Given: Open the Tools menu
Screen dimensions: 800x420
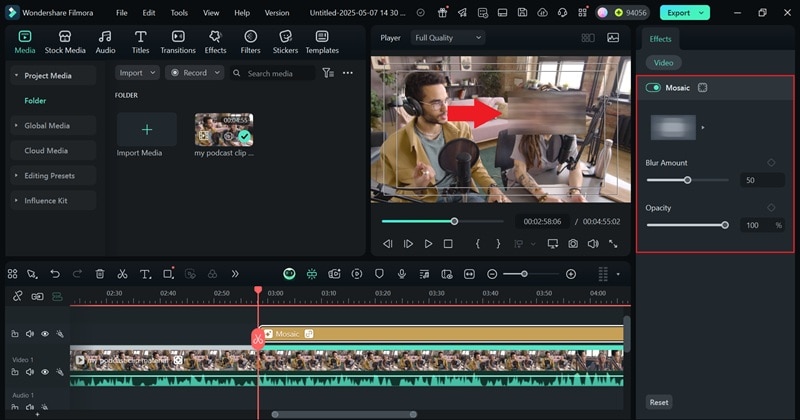Looking at the screenshot, I should click(x=179, y=13).
